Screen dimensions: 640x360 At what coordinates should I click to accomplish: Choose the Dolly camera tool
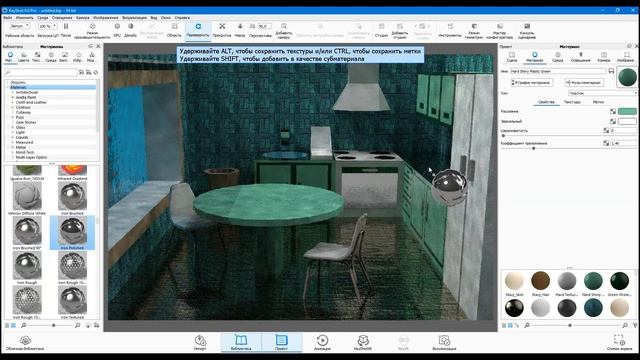click(x=240, y=30)
